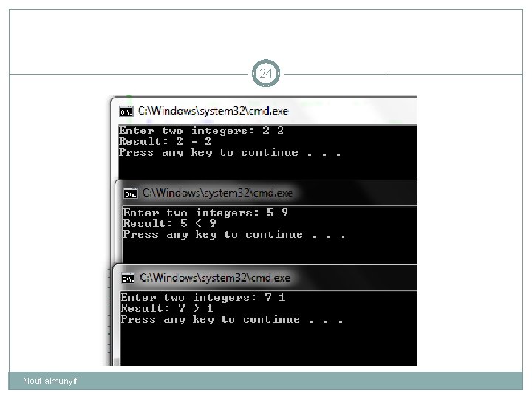The height and width of the screenshot is (399, 532).
Task: Click the line 'Enter two integers: 5 9'
Action: tap(205, 213)
